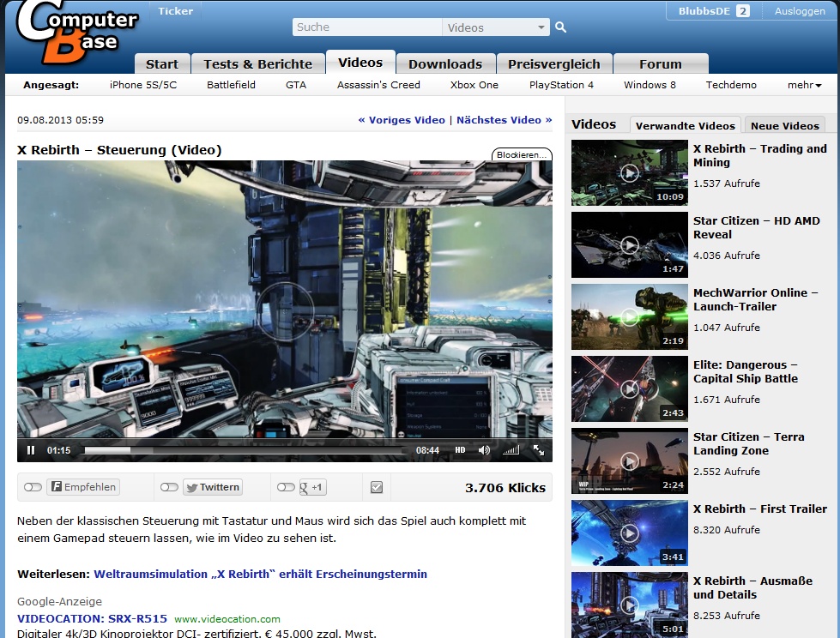Open iPhone 5S/5C trending topic
840x638 pixels.
143,85
